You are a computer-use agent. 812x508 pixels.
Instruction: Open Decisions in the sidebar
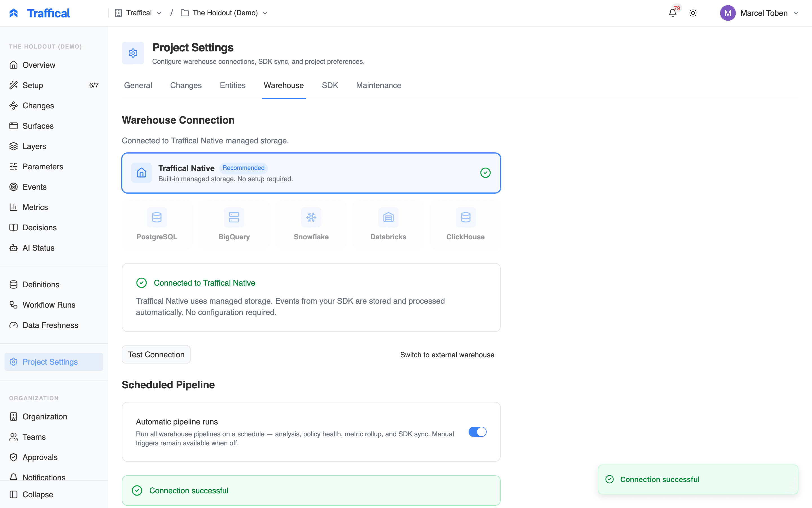tap(54, 227)
